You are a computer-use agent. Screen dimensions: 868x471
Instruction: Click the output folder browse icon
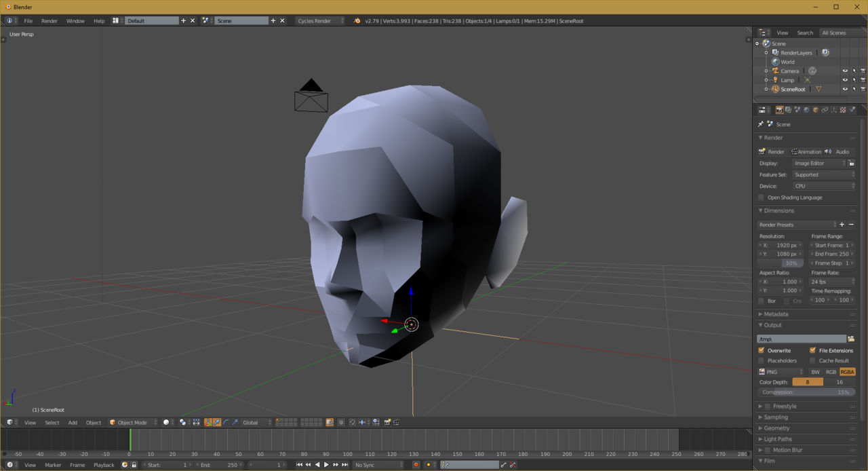851,339
